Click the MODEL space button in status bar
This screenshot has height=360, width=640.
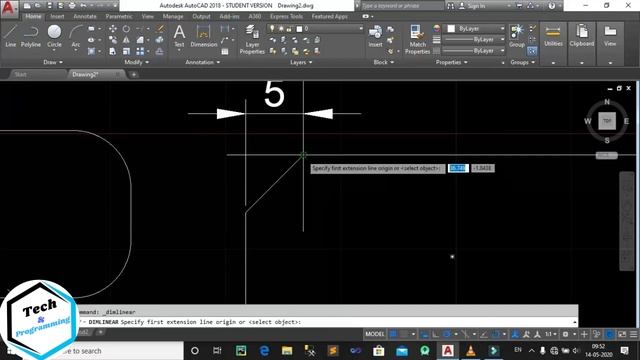point(375,334)
